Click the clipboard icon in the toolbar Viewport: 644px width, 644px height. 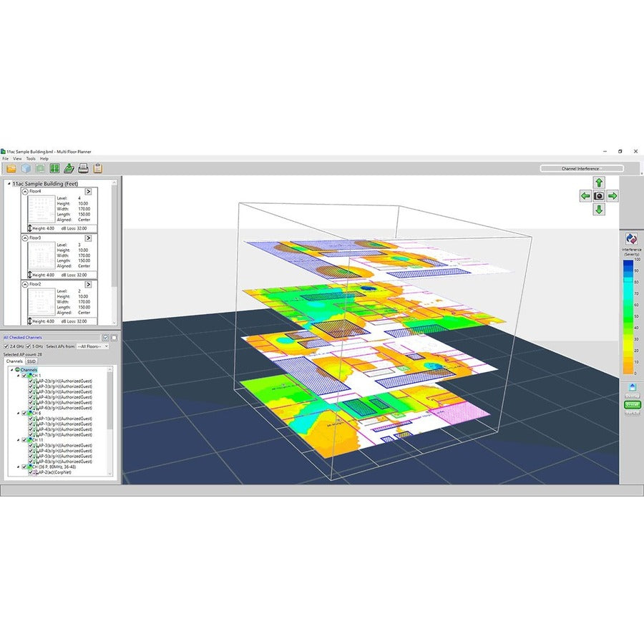(x=97, y=168)
